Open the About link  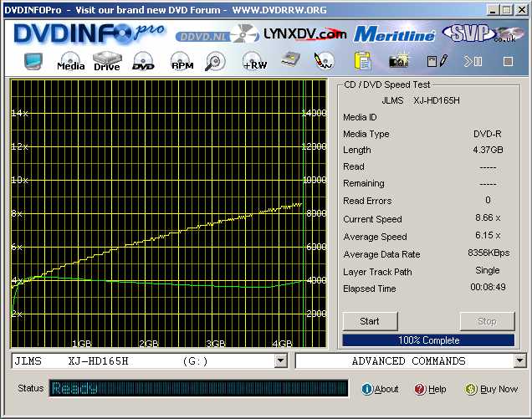[x=381, y=389]
